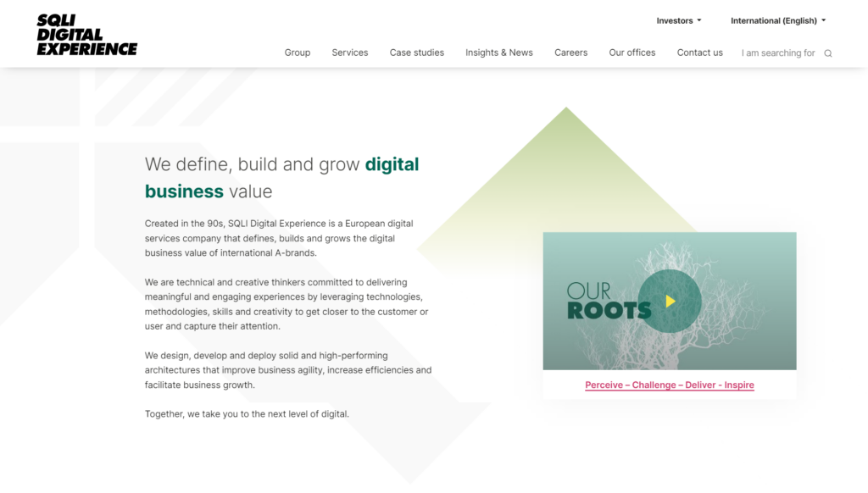Click the Our Roots video thumbnail text
The image size is (868, 493).
coord(609,301)
